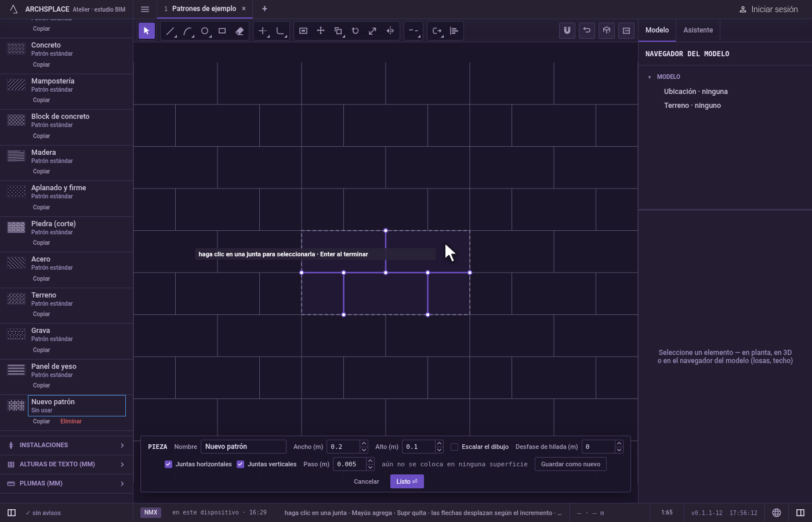Toggle the Juntas verticales checkbox

pyautogui.click(x=240, y=464)
